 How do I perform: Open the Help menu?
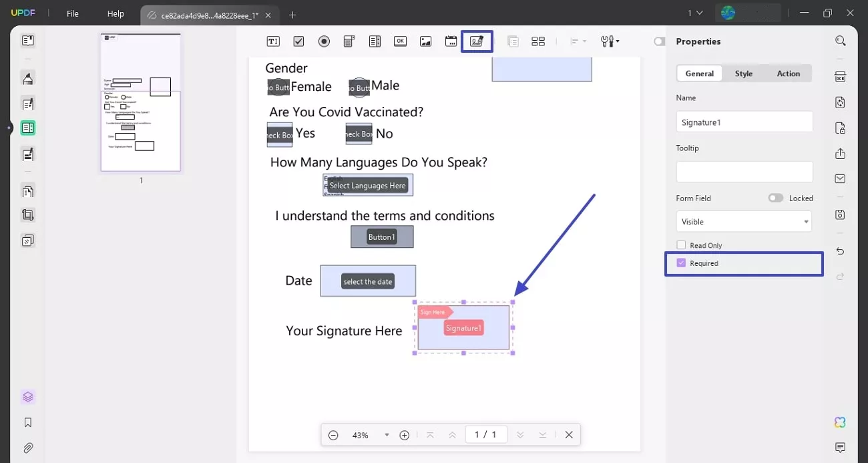tap(116, 13)
